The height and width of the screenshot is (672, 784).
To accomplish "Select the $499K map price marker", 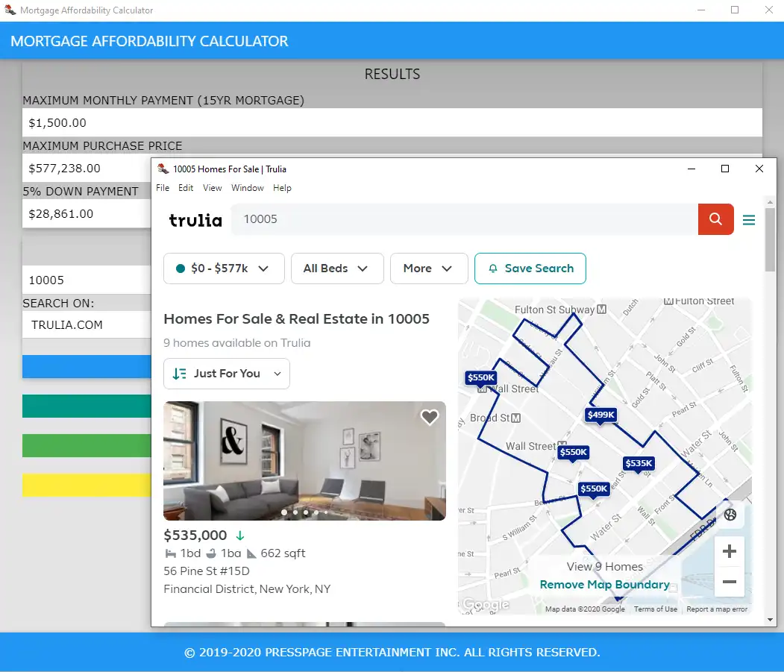I will click(x=600, y=415).
